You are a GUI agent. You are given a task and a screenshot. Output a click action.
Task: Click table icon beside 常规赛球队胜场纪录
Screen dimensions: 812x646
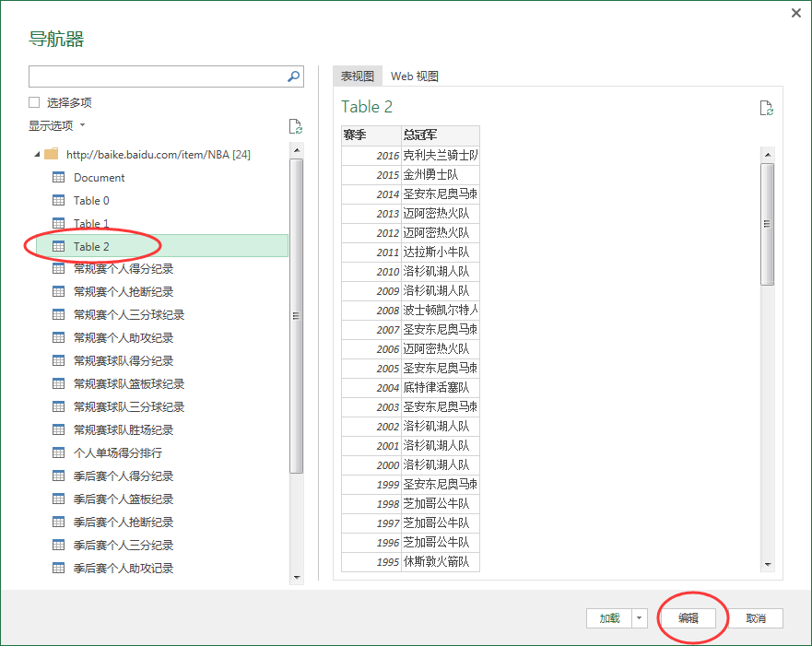58,429
